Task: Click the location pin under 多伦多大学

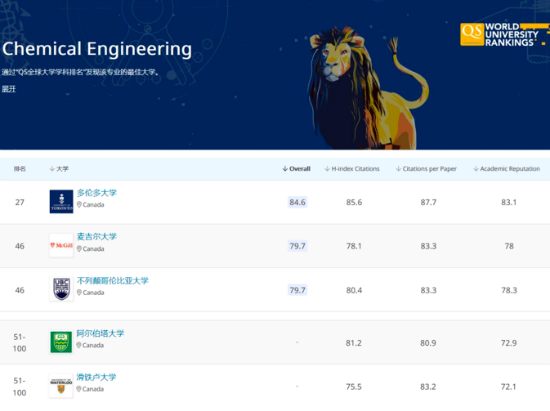Action: [79, 204]
